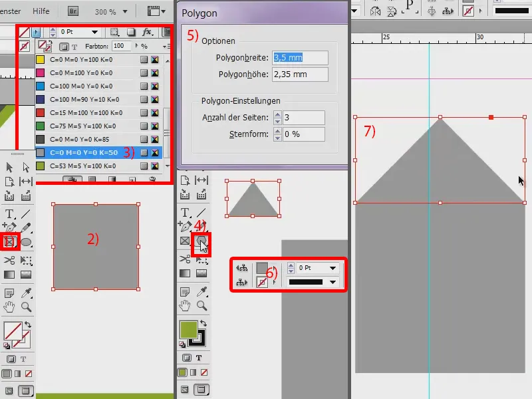Open the Hilfe menu
532x399 pixels.
coord(41,11)
